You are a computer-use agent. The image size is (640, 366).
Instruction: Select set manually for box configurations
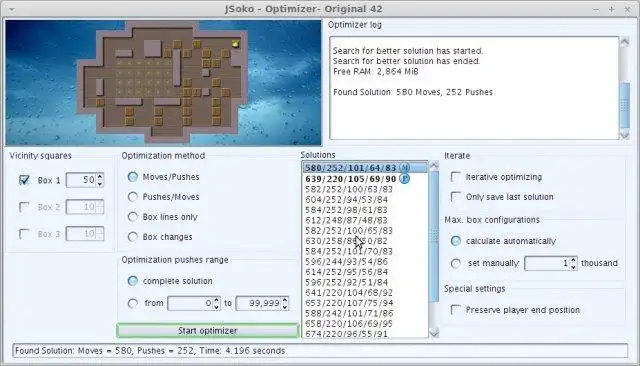click(x=456, y=263)
